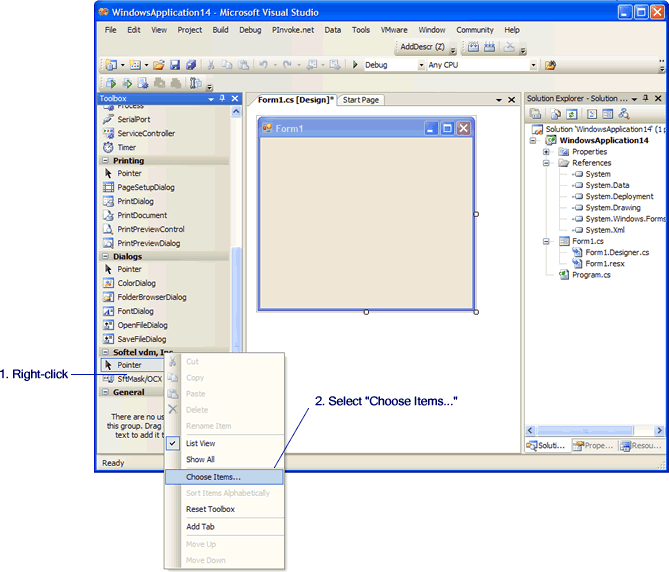Select Add Tab in the context menu
The width and height of the screenshot is (669, 572).
[x=224, y=527]
